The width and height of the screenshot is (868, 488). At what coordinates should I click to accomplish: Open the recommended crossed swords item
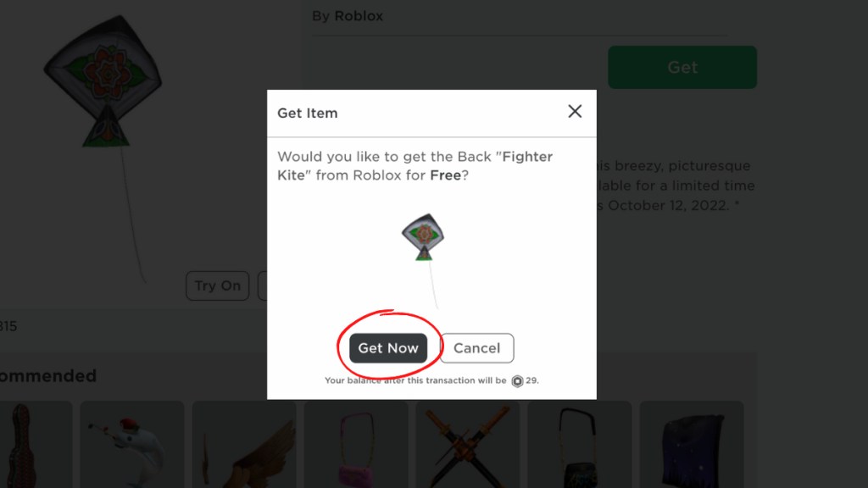pyautogui.click(x=467, y=444)
